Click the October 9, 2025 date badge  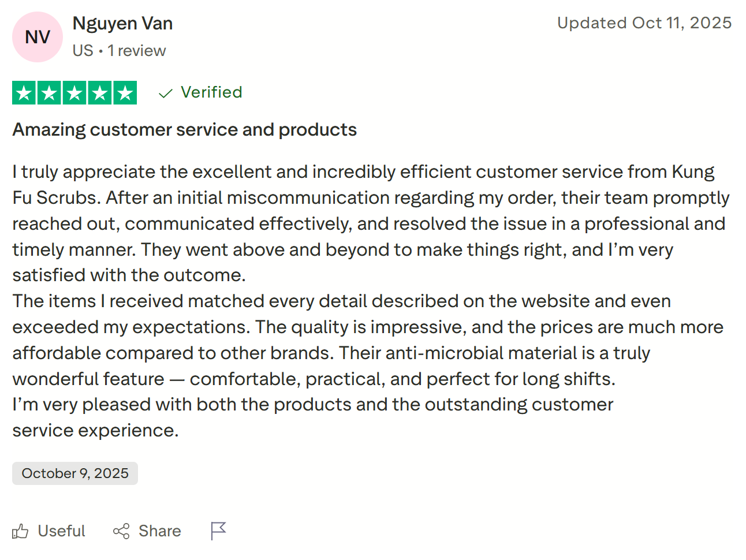(75, 473)
